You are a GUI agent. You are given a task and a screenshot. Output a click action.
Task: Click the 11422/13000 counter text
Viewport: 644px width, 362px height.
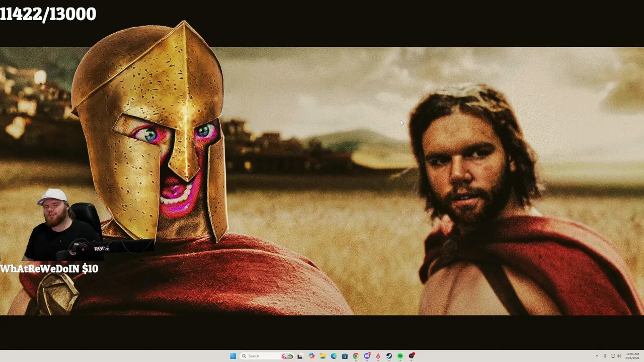coord(48,14)
